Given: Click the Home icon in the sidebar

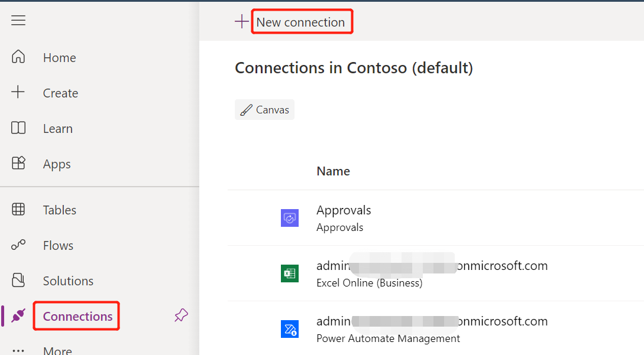Looking at the screenshot, I should point(18,57).
